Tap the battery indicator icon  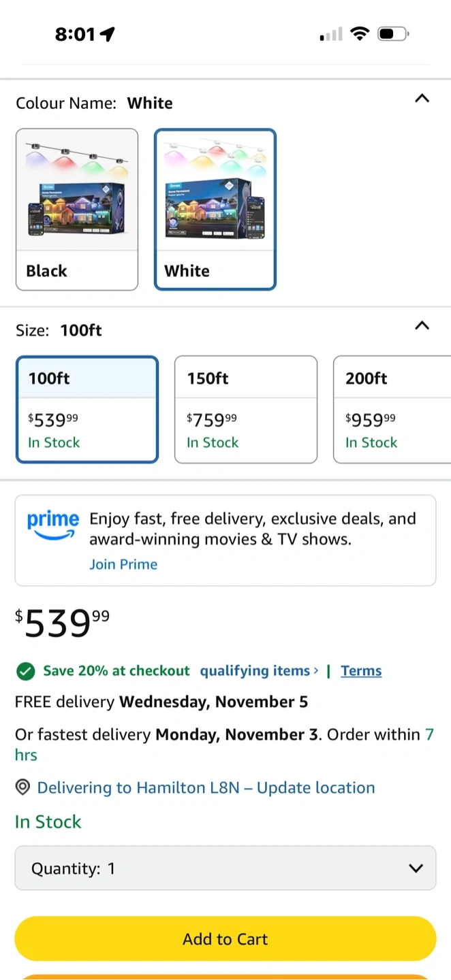392,33
